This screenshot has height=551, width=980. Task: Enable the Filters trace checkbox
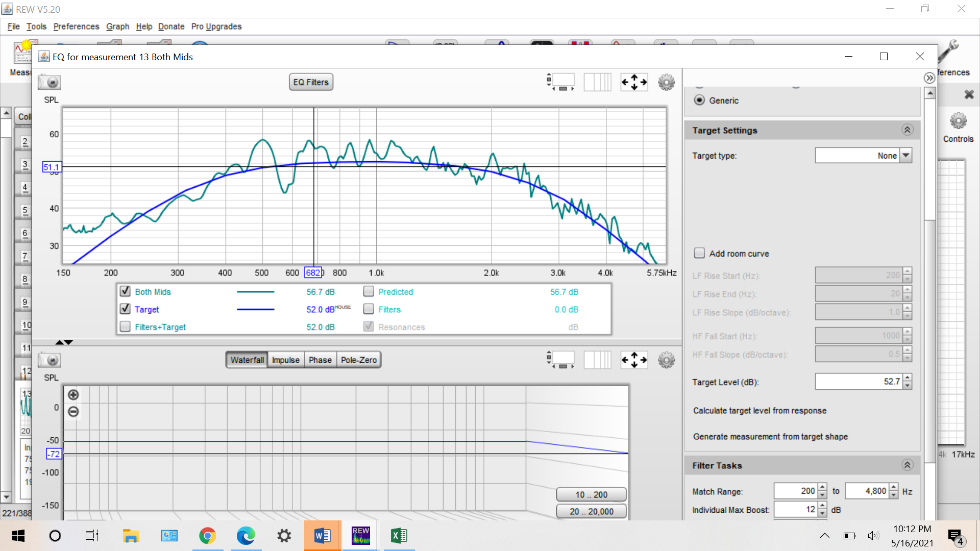pyautogui.click(x=369, y=309)
